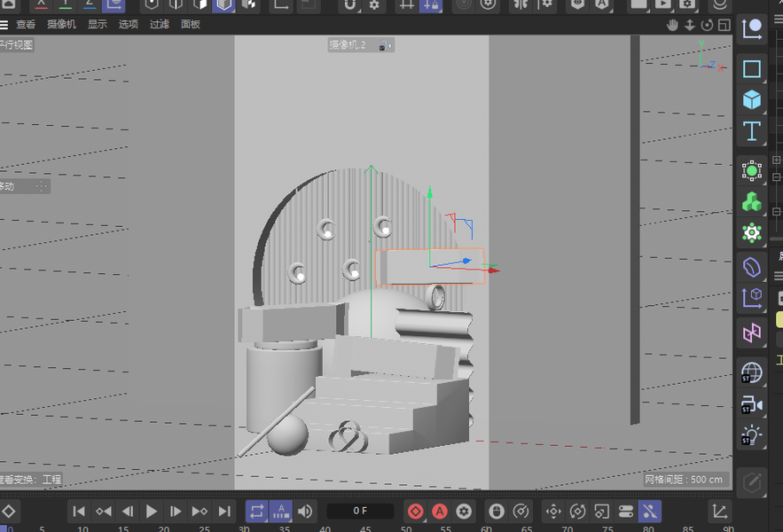Viewport: 783px width, 532px height.
Task: Click the red axis arrow on the gizmo
Action: [493, 270]
